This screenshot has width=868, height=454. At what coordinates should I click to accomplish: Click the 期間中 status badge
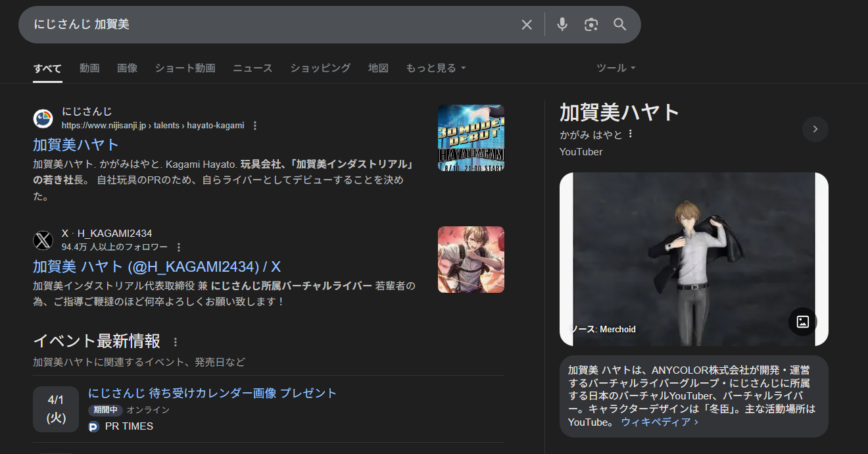105,410
